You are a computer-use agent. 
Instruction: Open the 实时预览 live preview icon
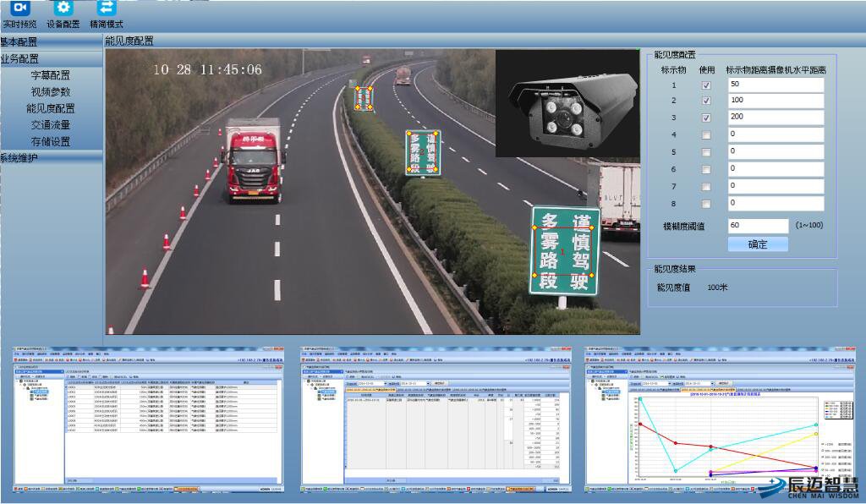tap(20, 8)
